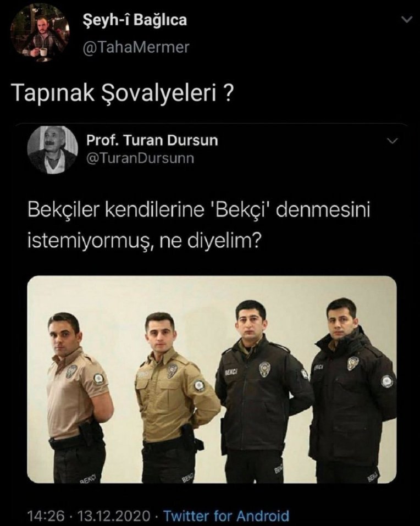Open the @TuranDursunn handle
Screen dimensions: 420x526
pos(140,158)
